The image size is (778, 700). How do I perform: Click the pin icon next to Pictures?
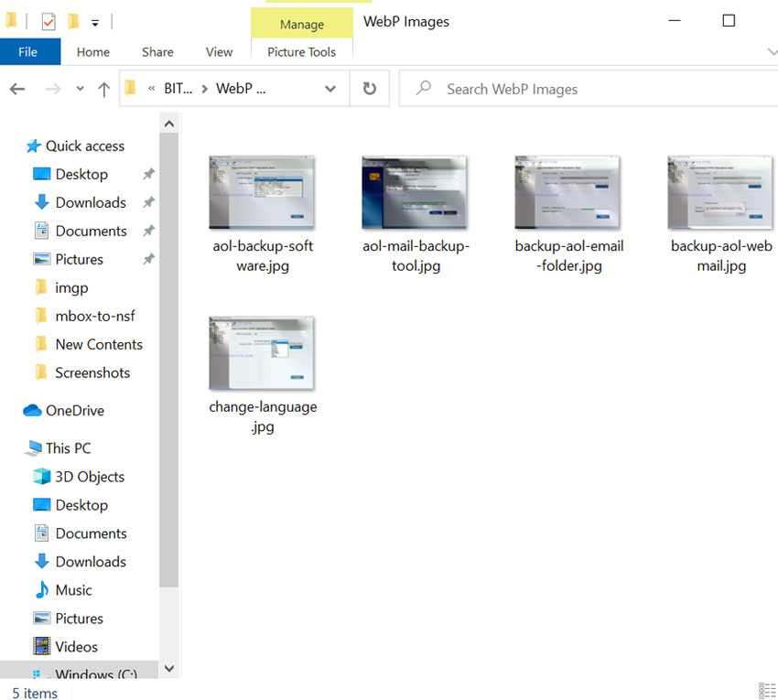[x=148, y=259]
